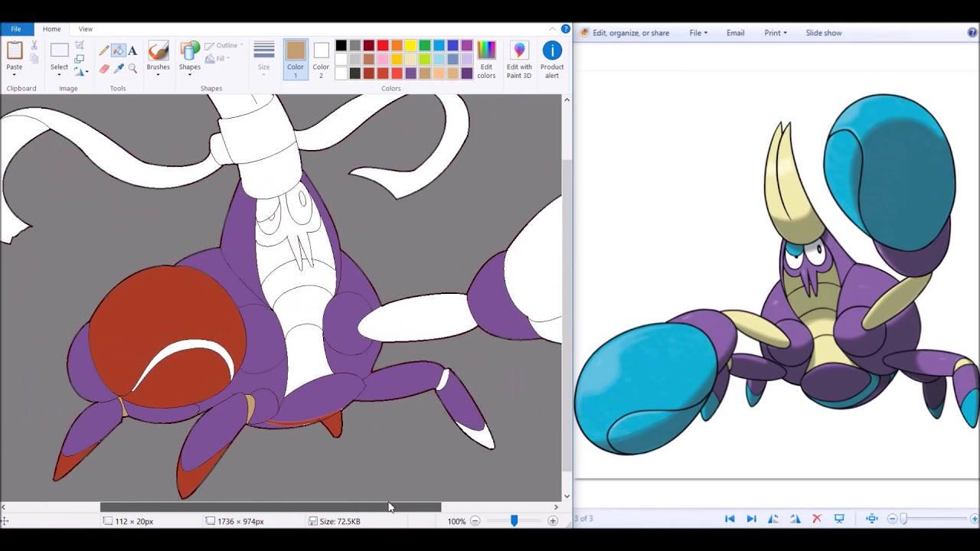Pick orange swatch in top row

point(397,46)
